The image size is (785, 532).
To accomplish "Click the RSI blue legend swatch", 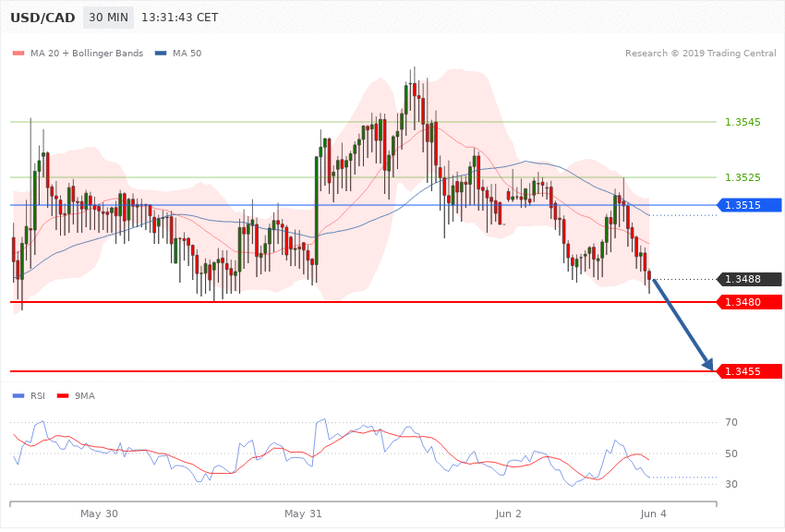I will click(x=18, y=396).
